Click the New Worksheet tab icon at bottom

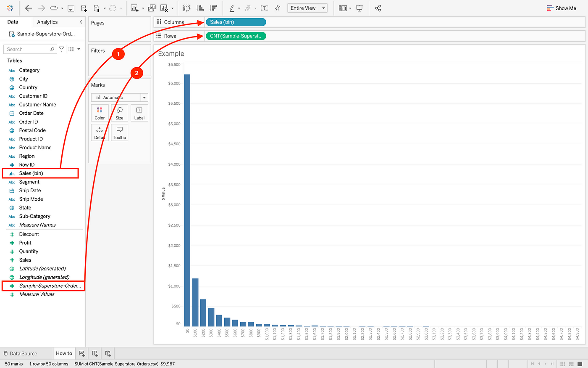82,354
